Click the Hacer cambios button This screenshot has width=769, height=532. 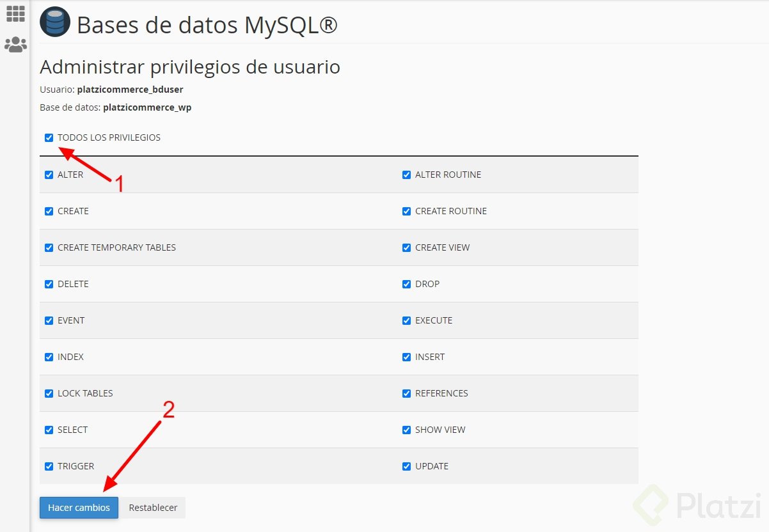79,508
